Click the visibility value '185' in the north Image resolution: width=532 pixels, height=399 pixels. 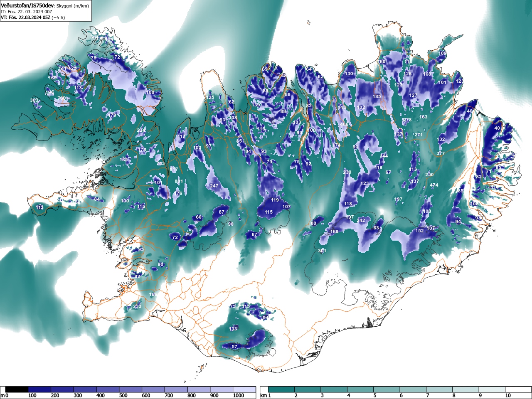(377, 97)
